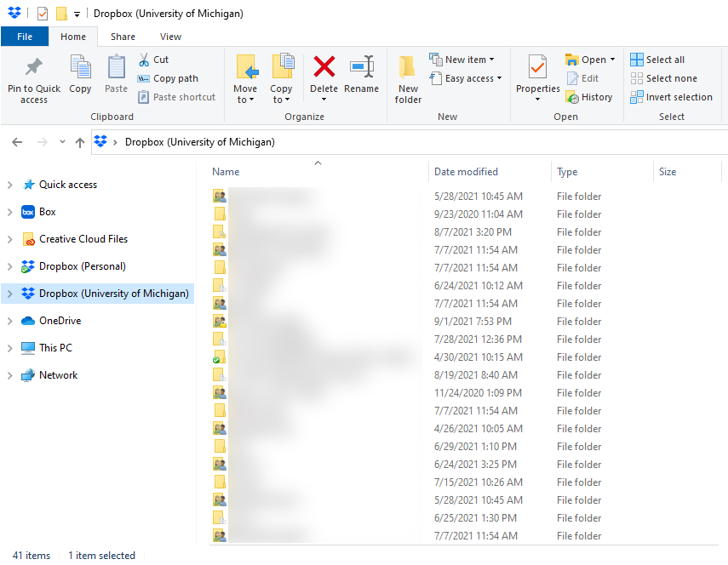Select folder modified 4/30/2021 10:15 AM

(x=463, y=357)
